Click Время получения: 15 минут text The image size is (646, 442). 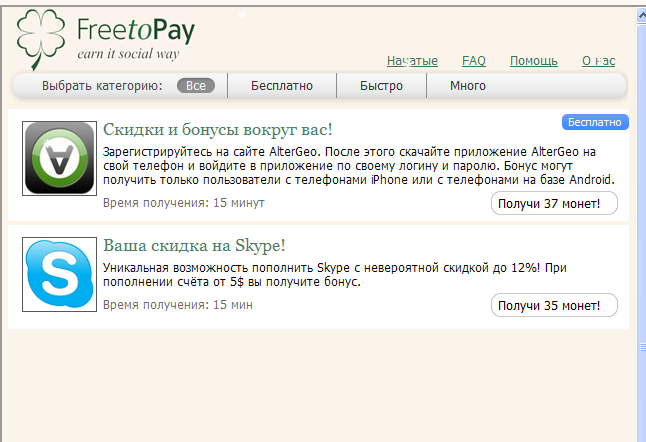pyautogui.click(x=184, y=203)
